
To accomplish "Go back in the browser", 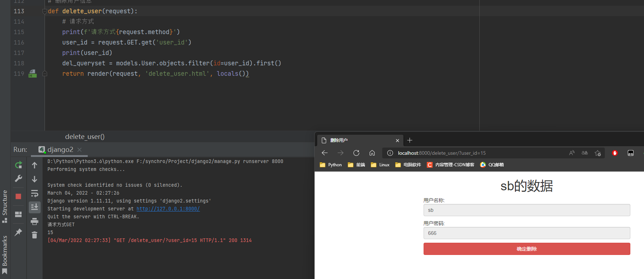I will click(x=325, y=153).
